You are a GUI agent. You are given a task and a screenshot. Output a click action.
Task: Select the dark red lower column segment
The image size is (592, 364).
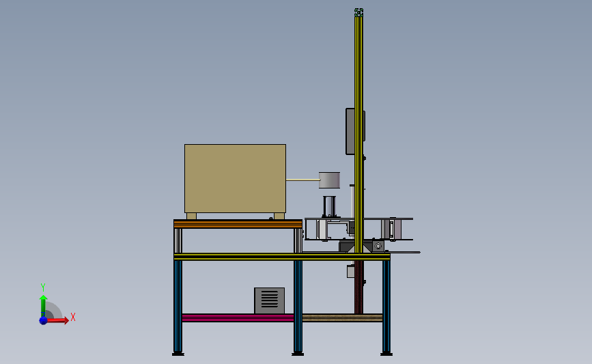[x=358, y=287]
